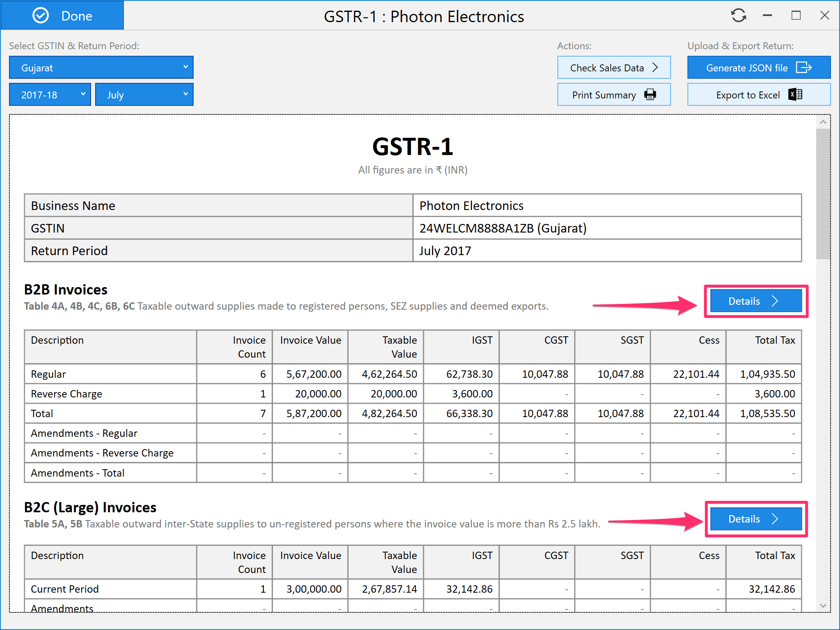Open the Gujarat GSTIN dropdown
The height and width of the screenshot is (630, 840).
point(101,68)
